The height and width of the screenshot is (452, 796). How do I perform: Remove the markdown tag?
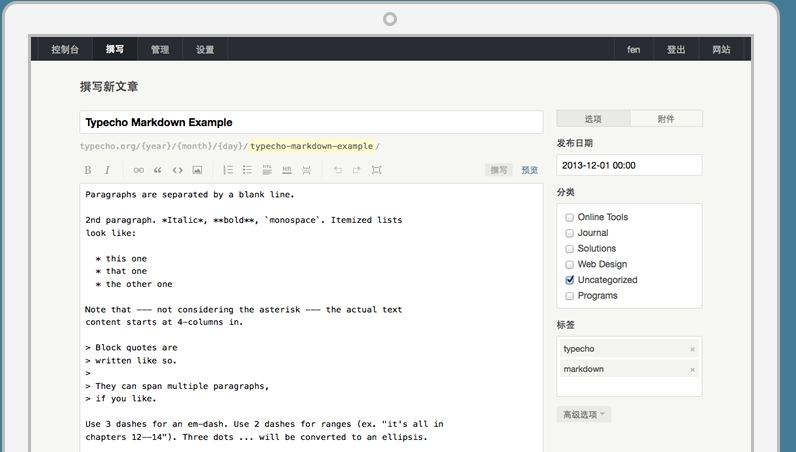coord(692,370)
